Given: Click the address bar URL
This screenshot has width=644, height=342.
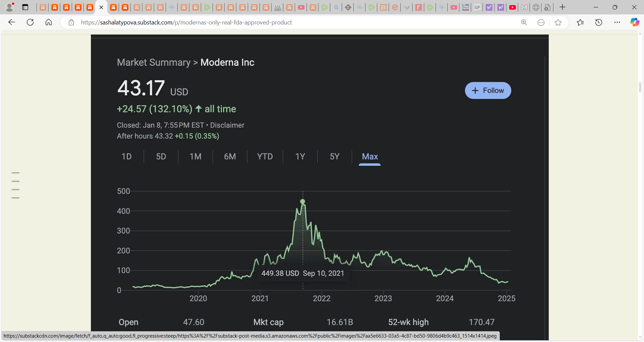Looking at the screenshot, I should (x=186, y=22).
